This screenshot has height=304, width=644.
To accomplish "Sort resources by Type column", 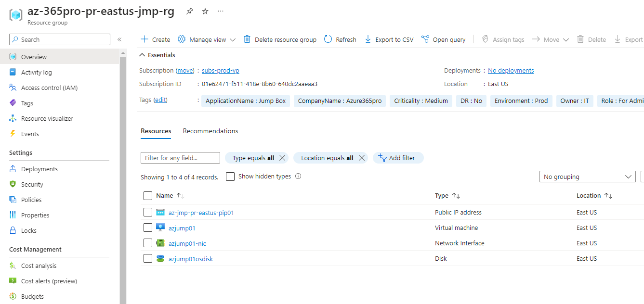I will click(x=447, y=196).
